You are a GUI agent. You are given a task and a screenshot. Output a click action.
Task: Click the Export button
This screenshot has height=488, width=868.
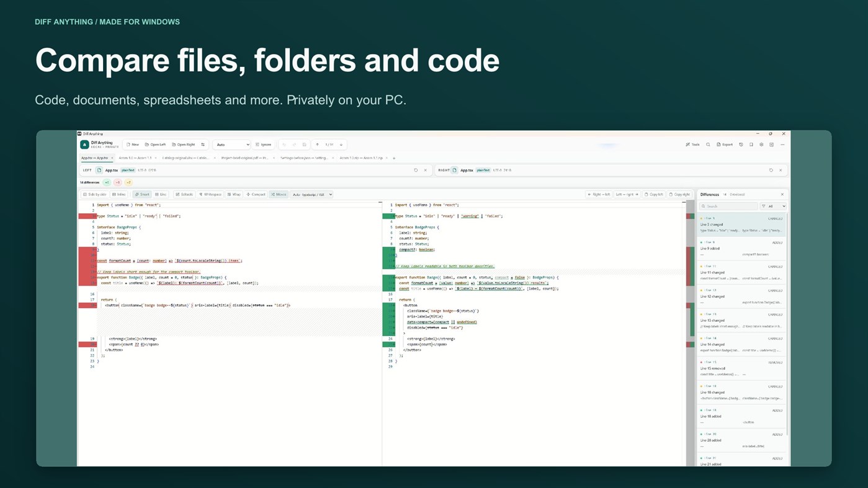pyautogui.click(x=725, y=144)
